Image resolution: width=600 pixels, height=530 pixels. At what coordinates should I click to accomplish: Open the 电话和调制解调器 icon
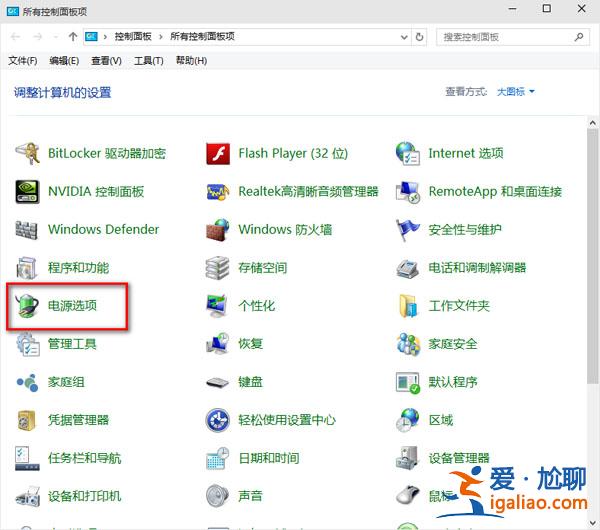pyautogui.click(x=407, y=267)
